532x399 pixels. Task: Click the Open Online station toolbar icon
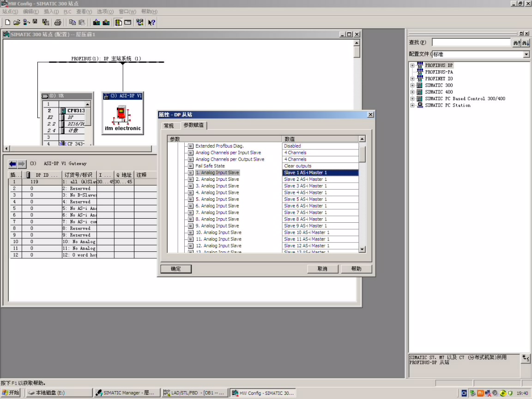coord(26,23)
